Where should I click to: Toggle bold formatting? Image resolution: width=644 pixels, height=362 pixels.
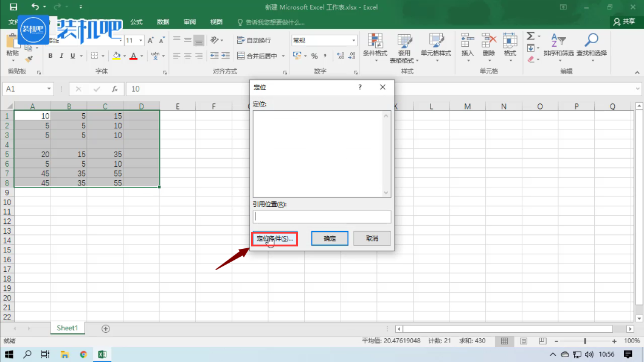50,56
